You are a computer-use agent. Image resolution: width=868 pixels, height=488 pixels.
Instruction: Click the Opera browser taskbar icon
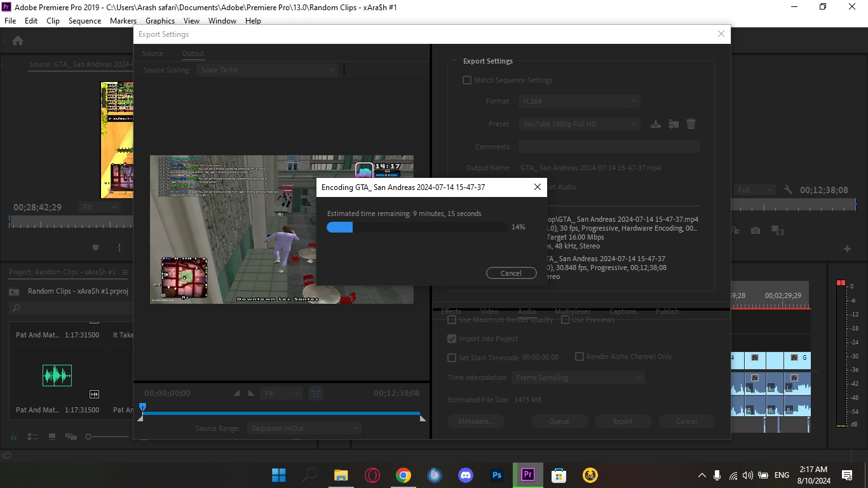[372, 475]
